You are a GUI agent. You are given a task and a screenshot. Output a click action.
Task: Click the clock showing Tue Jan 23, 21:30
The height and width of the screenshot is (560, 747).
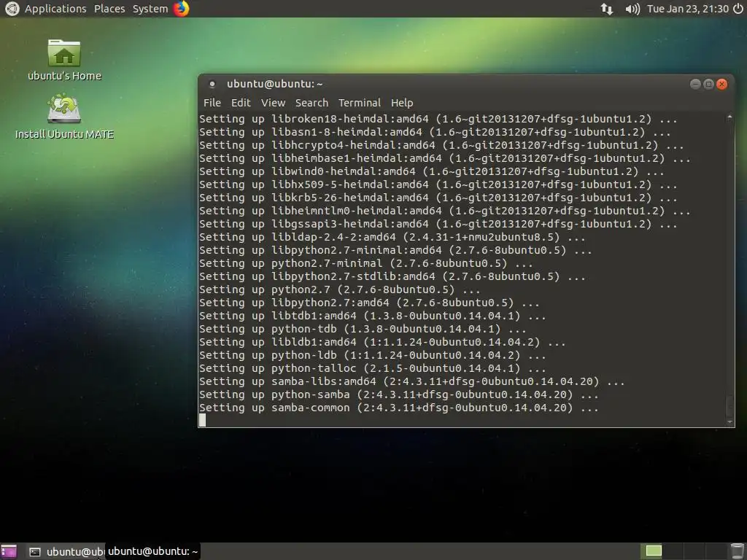688,9
